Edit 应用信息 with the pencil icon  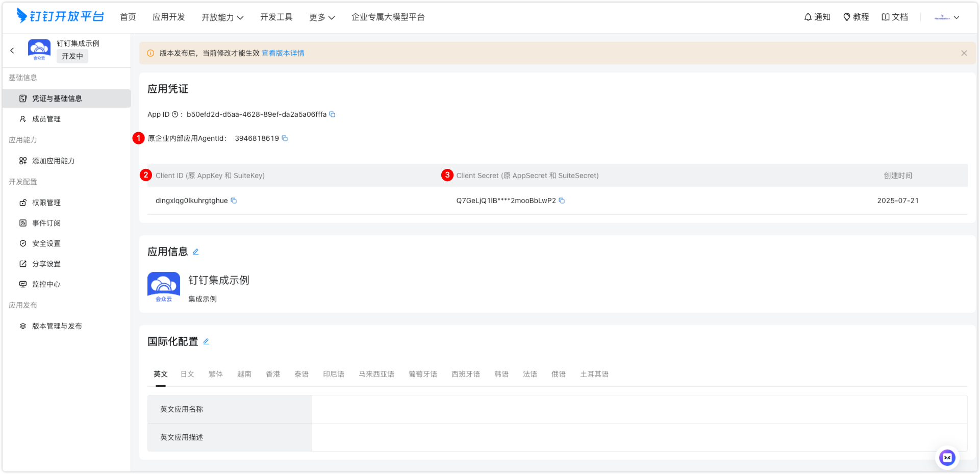tap(196, 252)
